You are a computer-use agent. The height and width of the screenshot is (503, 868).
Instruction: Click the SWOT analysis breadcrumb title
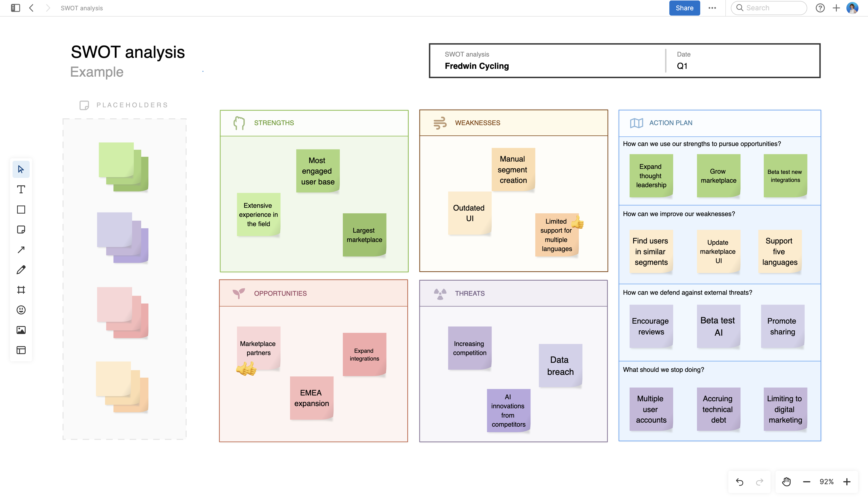tap(82, 8)
